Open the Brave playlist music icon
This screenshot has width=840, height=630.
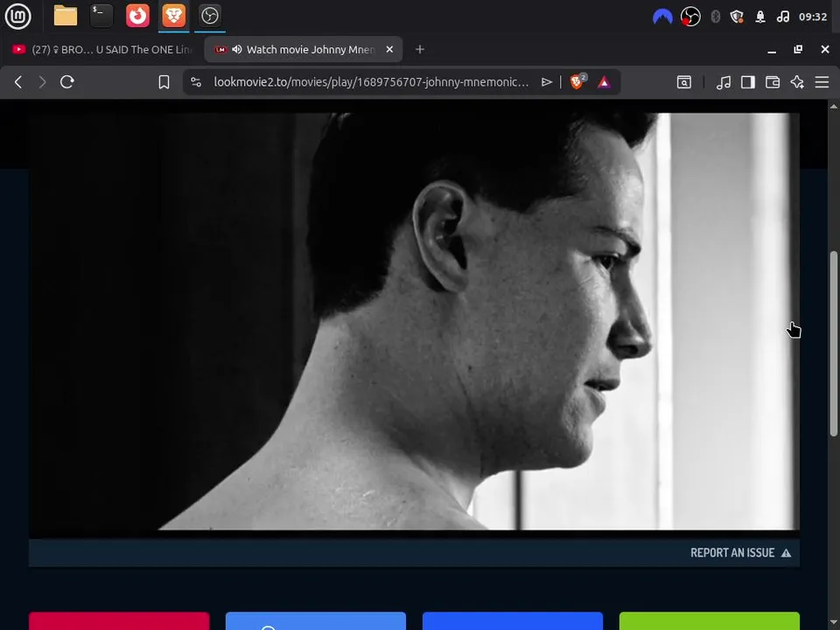724,82
